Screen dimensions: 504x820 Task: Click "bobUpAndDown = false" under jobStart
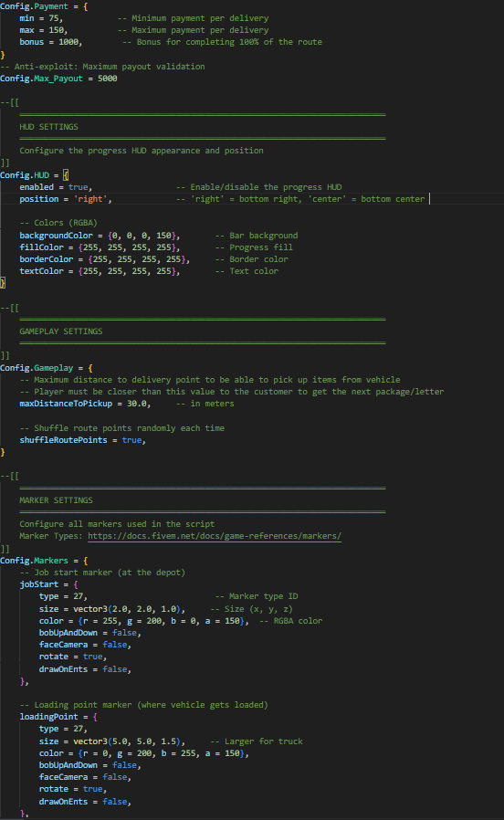click(89, 634)
